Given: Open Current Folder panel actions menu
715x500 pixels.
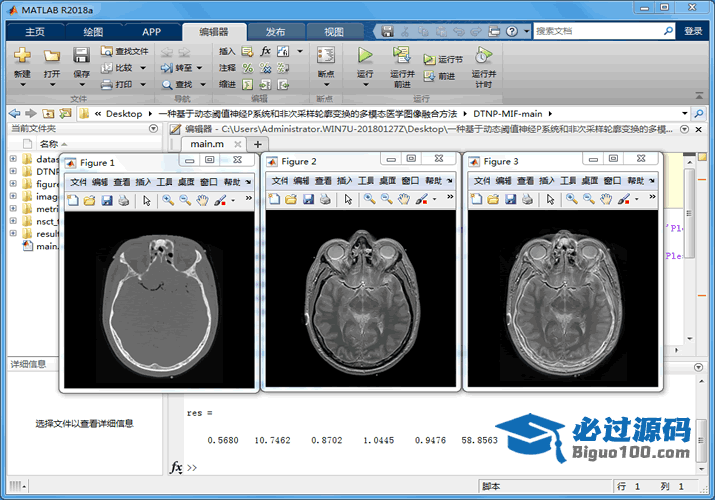Looking at the screenshot, I should (154, 129).
